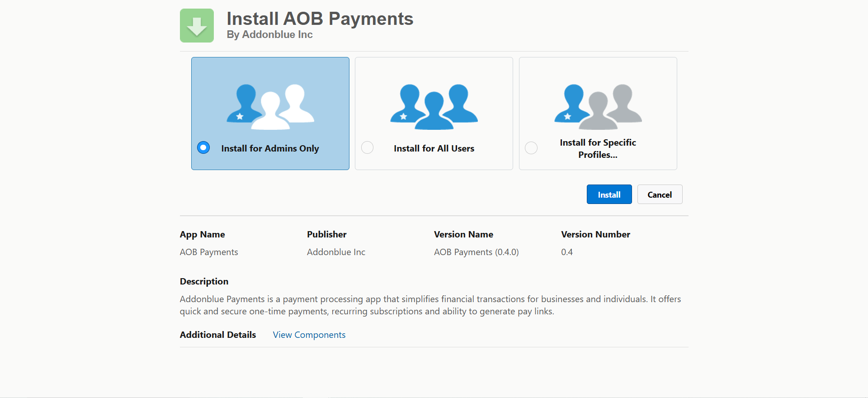Click the 'App Name' column label
Viewport: 868px width, 398px height.
pos(202,234)
